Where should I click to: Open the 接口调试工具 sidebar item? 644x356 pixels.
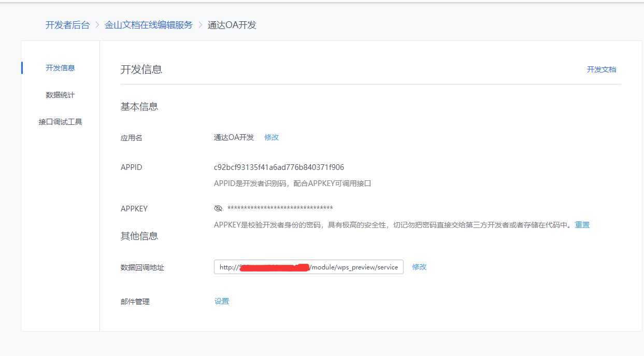click(60, 122)
